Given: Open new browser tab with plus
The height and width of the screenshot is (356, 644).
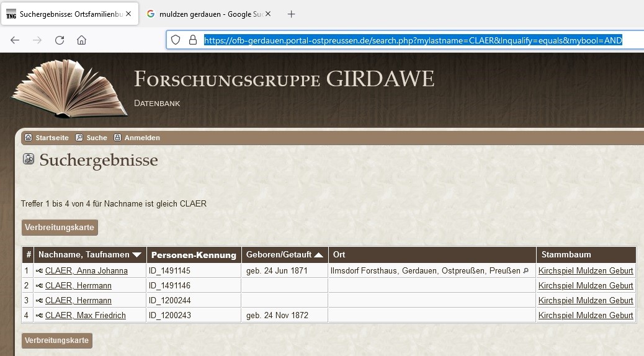Looking at the screenshot, I should coord(292,14).
